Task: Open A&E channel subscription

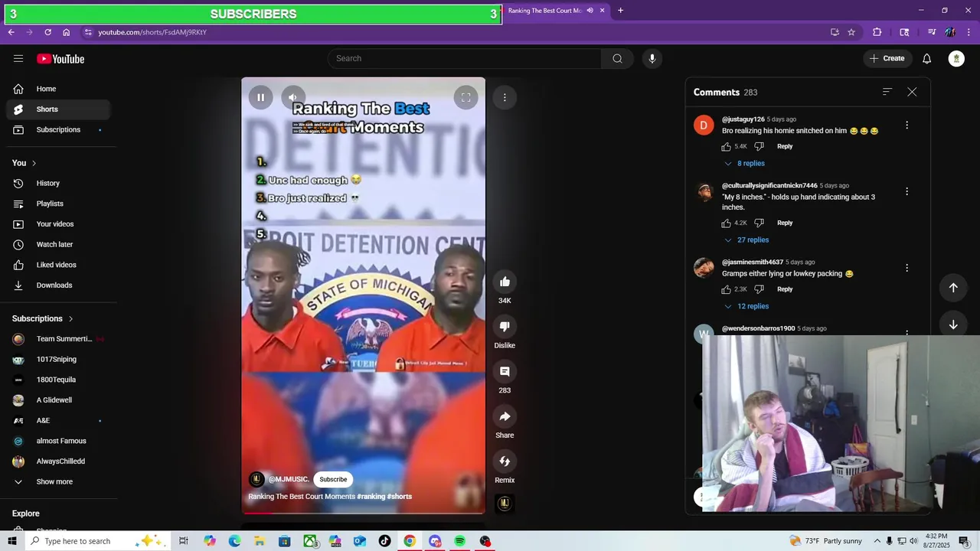Action: (x=58, y=421)
